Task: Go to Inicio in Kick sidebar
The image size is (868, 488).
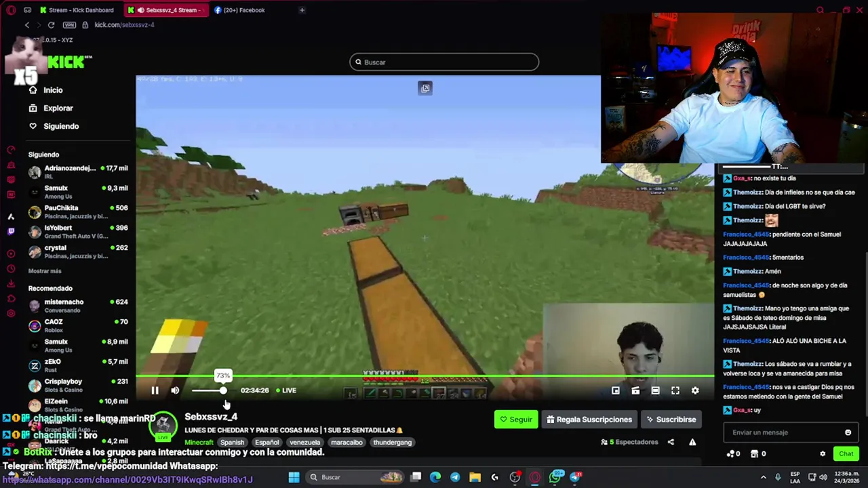Action: (x=53, y=90)
